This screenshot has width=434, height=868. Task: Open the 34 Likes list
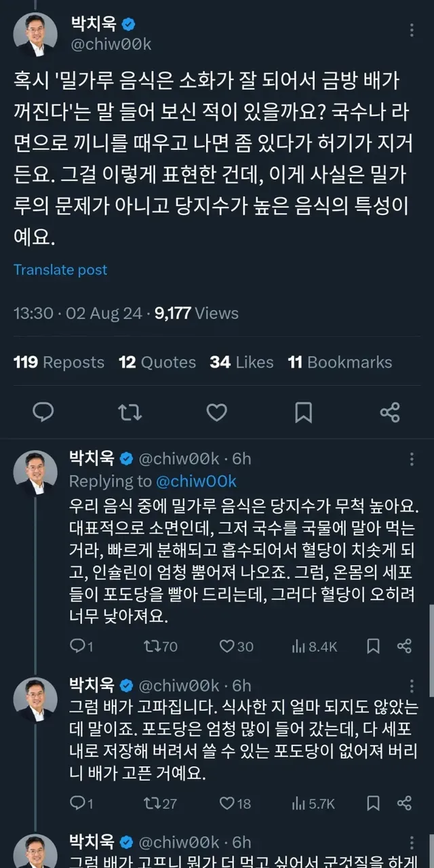241,362
